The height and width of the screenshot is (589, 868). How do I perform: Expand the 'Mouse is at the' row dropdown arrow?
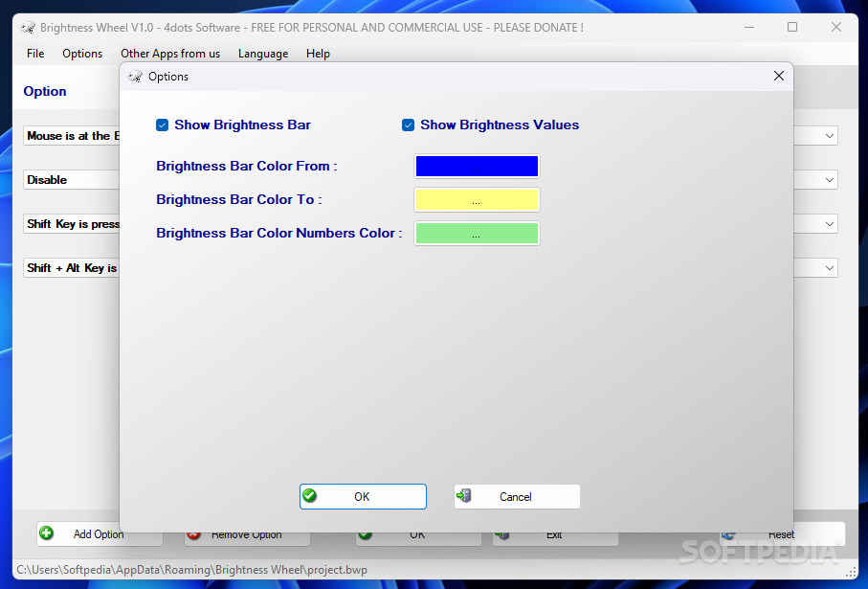[830, 136]
